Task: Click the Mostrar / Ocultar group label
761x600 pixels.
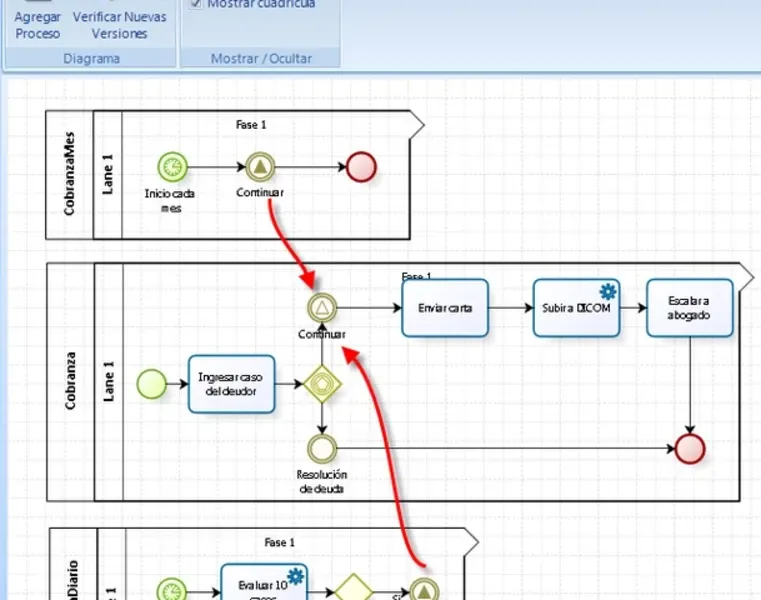Action: pos(261,58)
